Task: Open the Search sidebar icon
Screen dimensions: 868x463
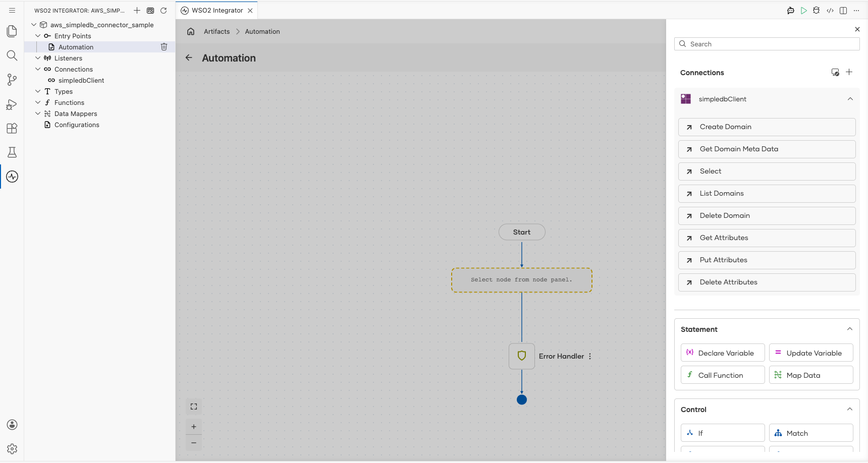Action: (x=12, y=55)
